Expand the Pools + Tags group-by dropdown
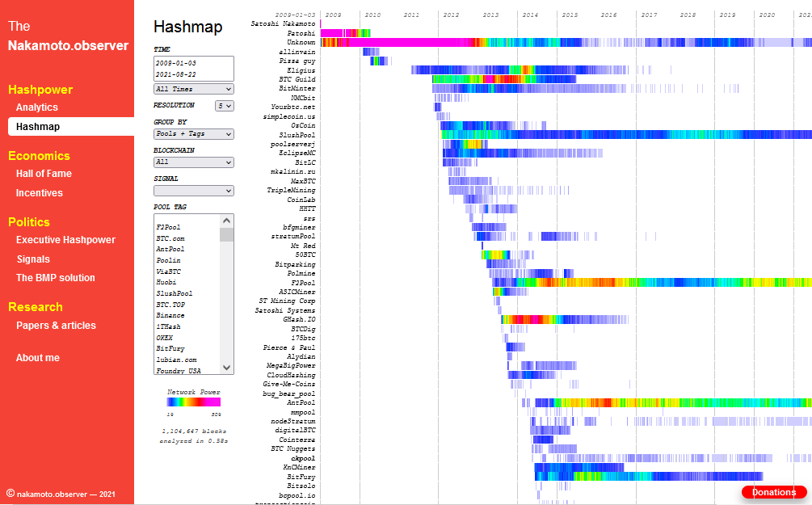 pos(194,133)
